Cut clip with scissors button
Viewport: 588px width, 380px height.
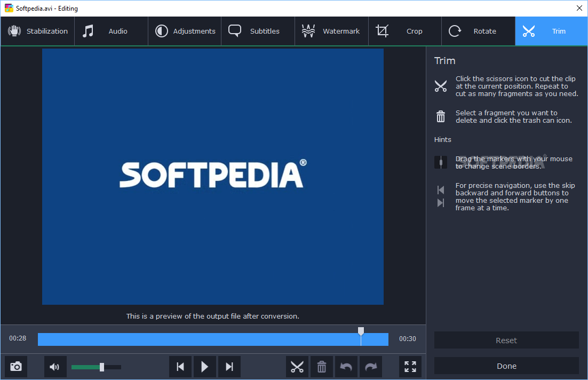pyautogui.click(x=297, y=367)
